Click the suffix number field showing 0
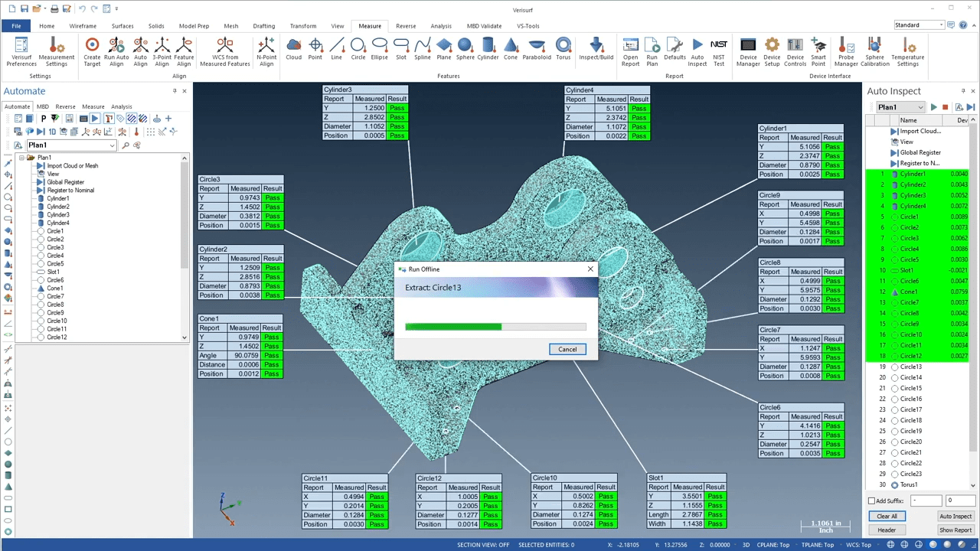980x551 pixels. tap(960, 500)
